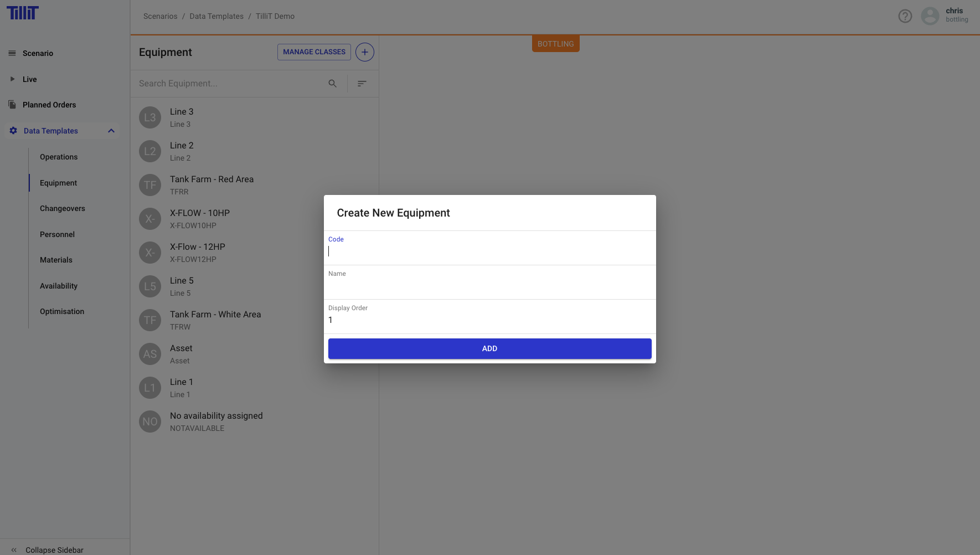Viewport: 980px width, 555px height.
Task: Click the plus icon to add equipment
Action: (x=364, y=52)
